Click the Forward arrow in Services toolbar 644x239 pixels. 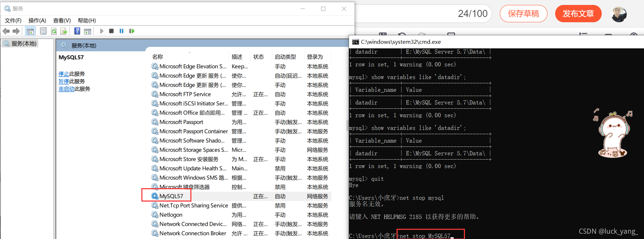pyautogui.click(x=16, y=31)
